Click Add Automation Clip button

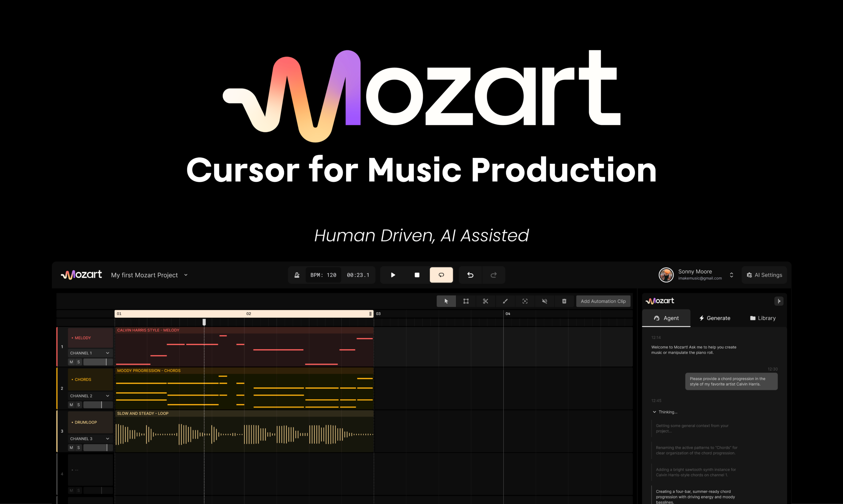(603, 301)
